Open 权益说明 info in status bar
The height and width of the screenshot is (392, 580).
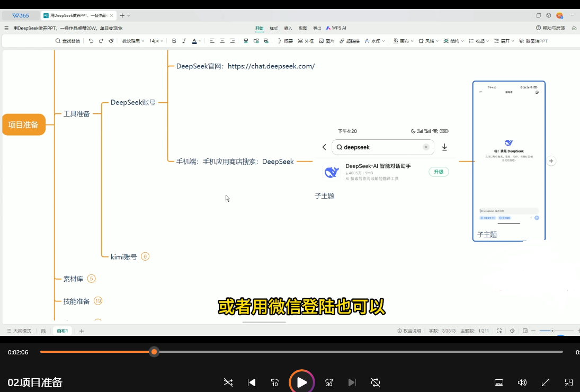coord(409,331)
